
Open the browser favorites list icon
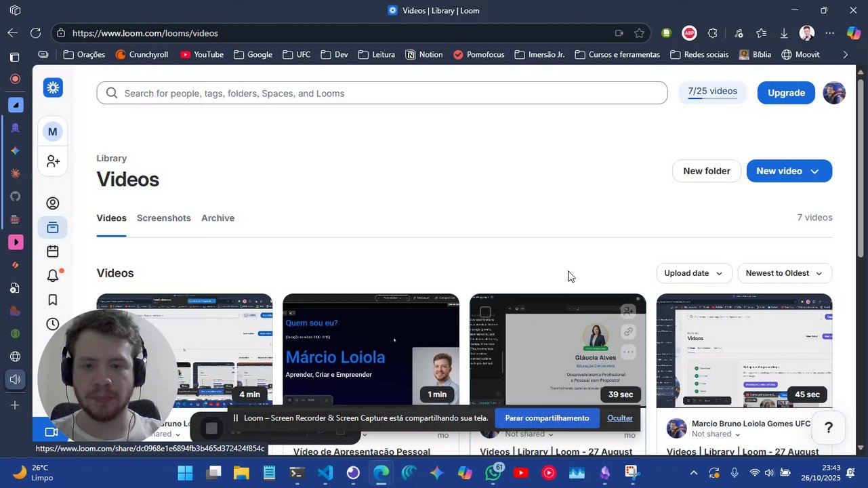(x=761, y=33)
